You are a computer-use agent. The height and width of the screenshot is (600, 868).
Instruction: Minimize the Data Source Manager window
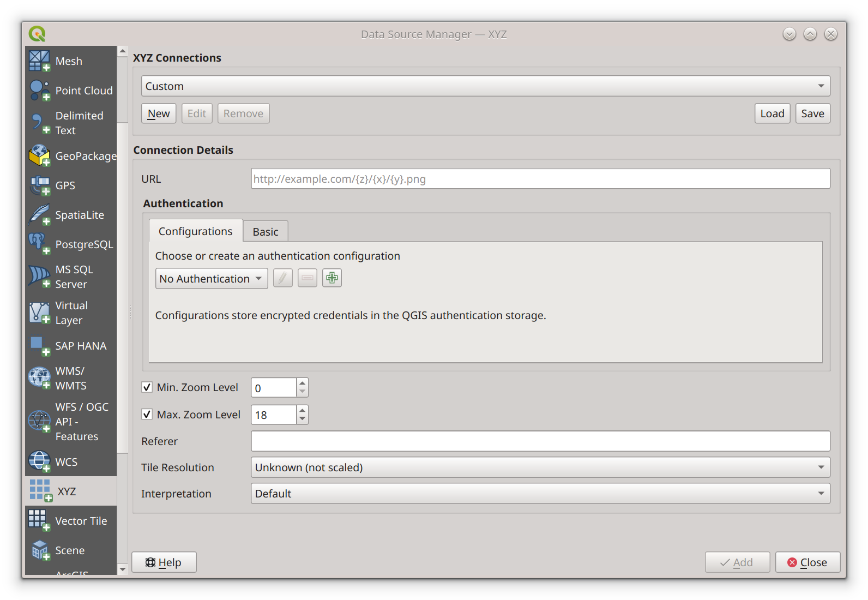coord(789,34)
